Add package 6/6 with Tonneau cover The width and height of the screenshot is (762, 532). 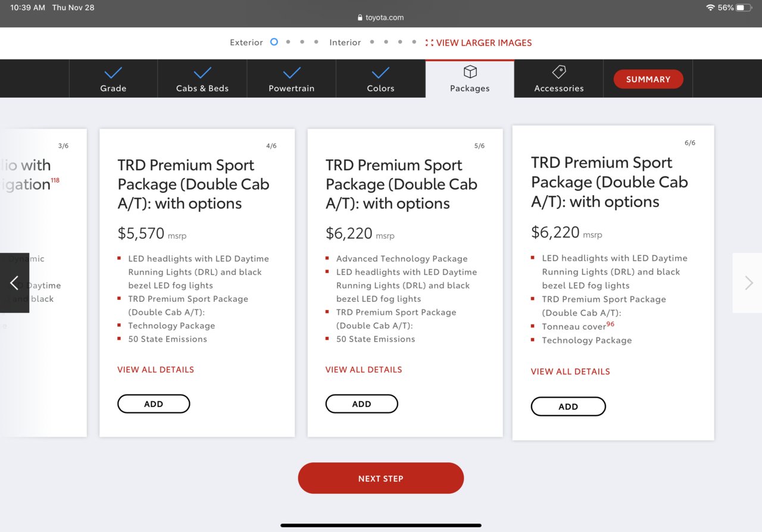(568, 406)
